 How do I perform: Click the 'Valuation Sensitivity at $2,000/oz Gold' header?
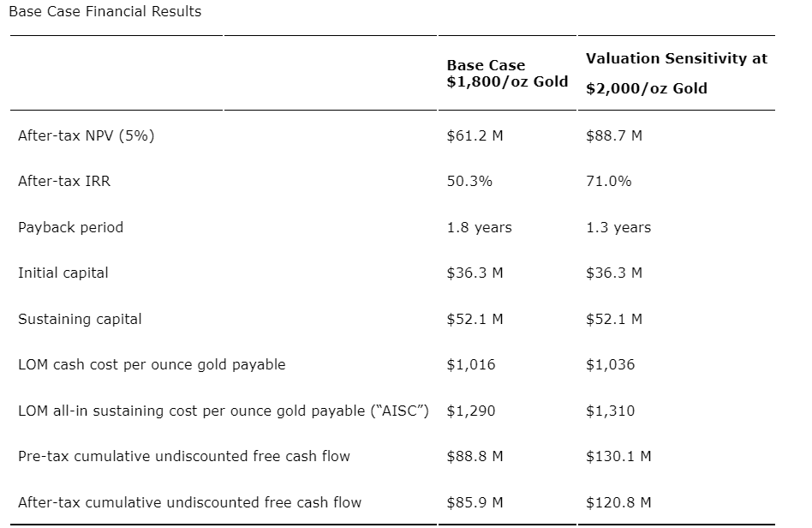pyautogui.click(x=676, y=73)
